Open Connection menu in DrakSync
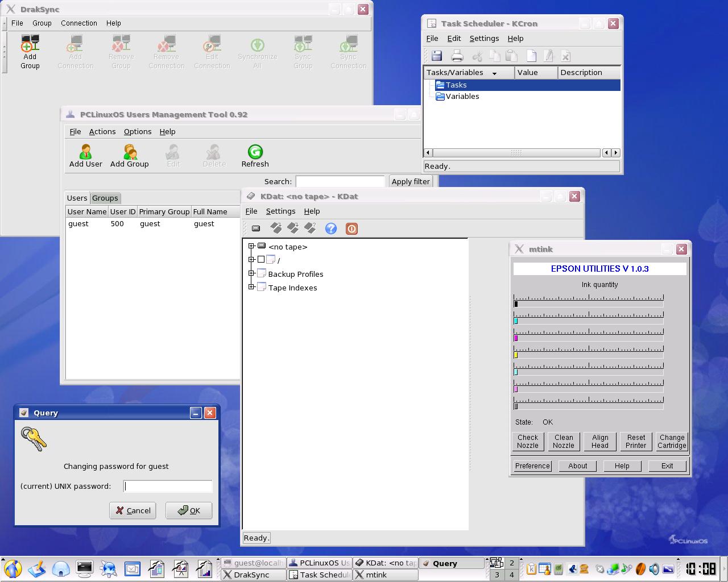The image size is (728, 582). pos(79,23)
